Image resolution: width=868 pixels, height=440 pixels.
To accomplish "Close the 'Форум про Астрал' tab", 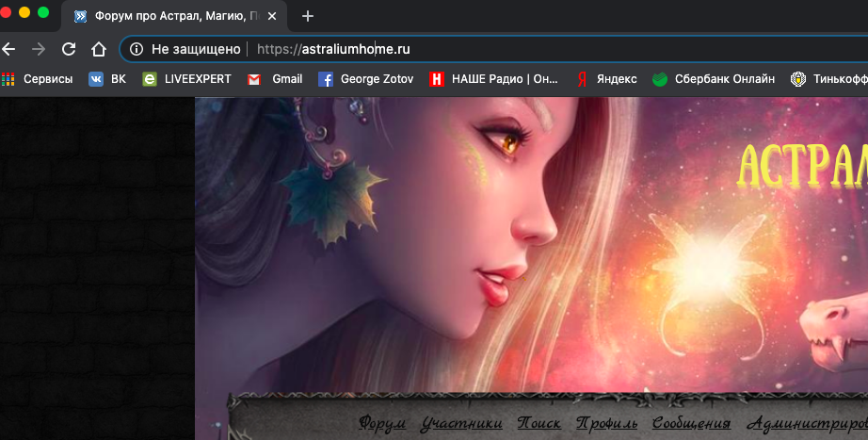I will 272,16.
